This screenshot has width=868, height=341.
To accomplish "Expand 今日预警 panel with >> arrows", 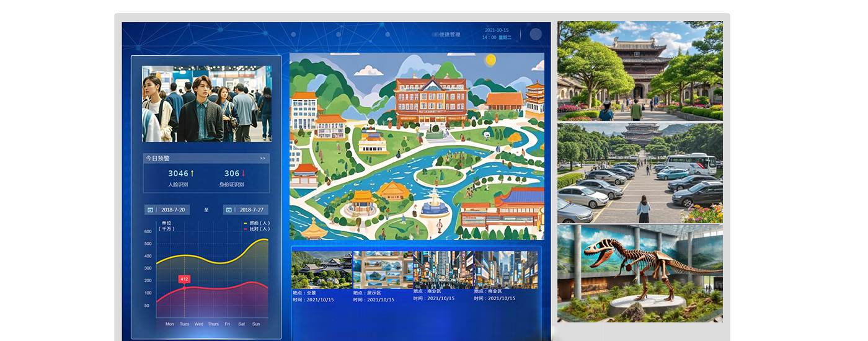I will coord(262,158).
